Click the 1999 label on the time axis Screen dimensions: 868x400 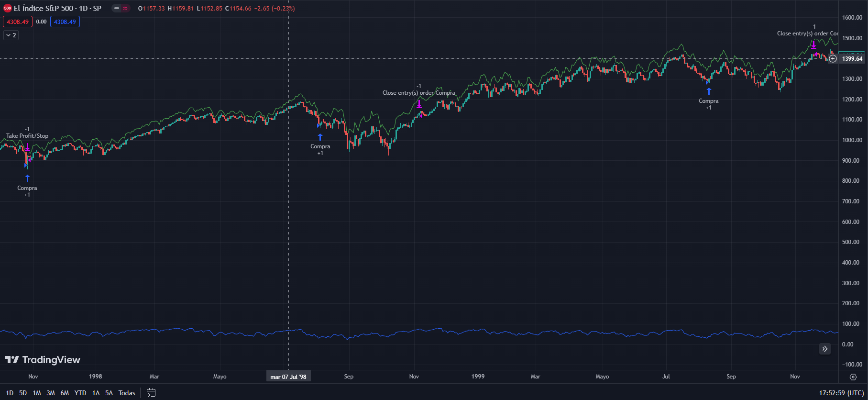(478, 377)
